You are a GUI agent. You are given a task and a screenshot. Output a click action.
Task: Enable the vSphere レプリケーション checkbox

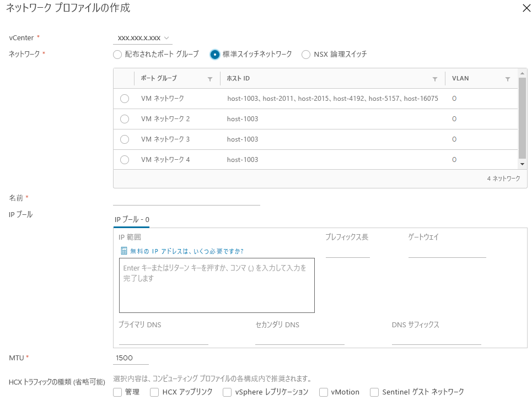[x=227, y=392]
